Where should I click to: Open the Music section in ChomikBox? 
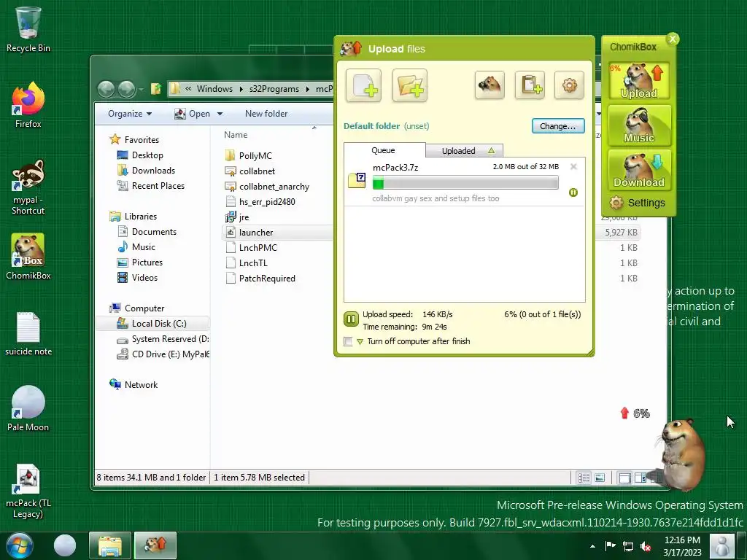click(639, 125)
